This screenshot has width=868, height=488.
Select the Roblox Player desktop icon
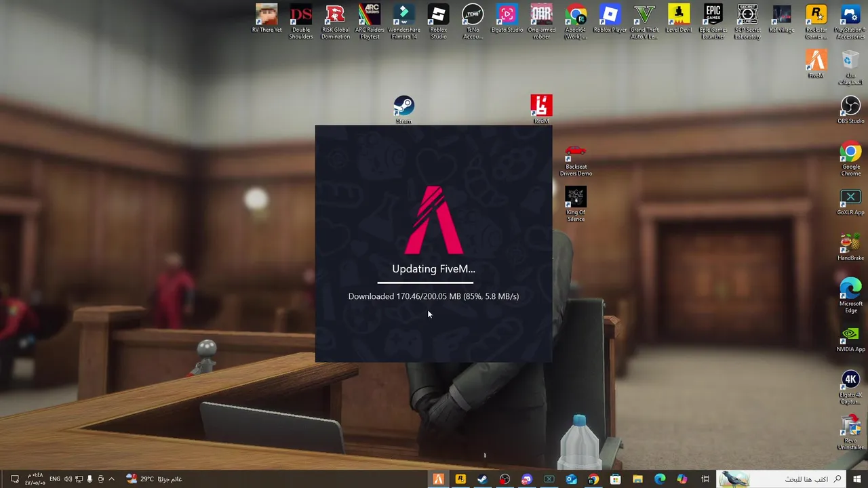click(610, 19)
